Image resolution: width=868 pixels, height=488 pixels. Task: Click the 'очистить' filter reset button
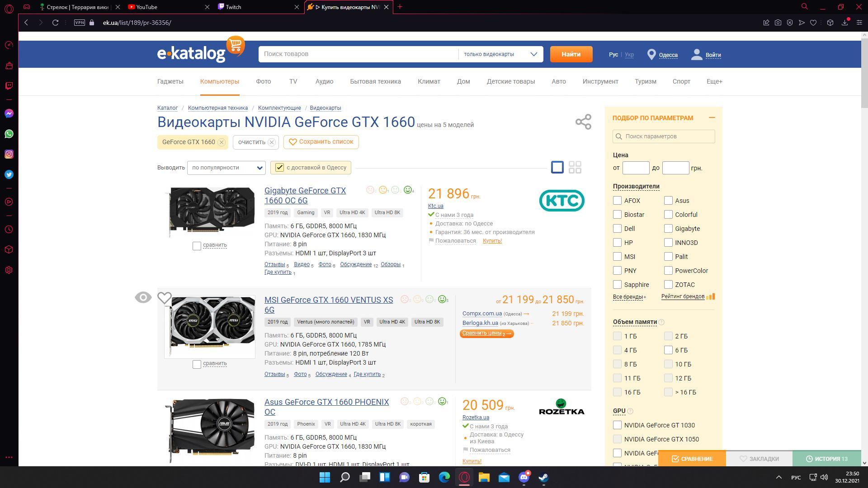(x=256, y=142)
